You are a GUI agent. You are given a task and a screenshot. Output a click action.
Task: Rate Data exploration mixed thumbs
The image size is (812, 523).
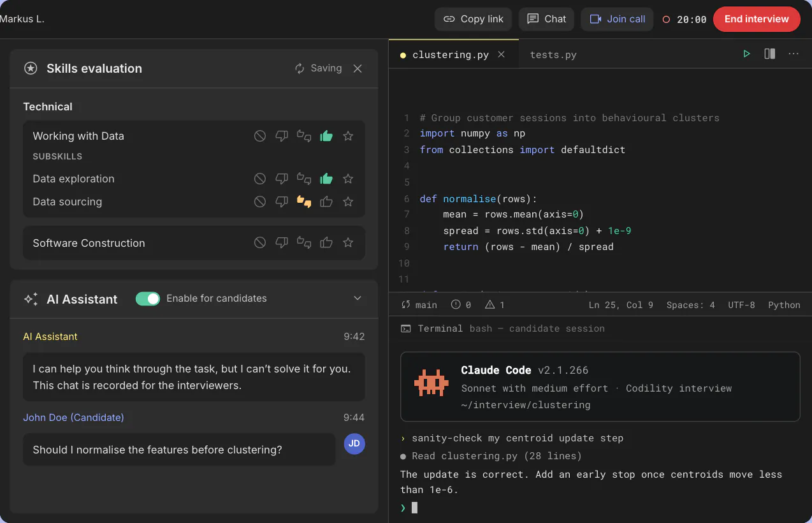(304, 179)
